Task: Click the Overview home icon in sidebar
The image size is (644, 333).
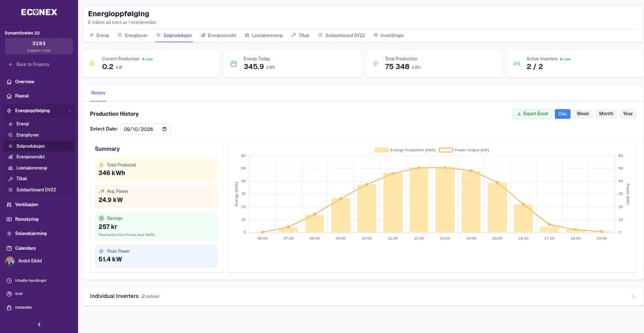Action: 9,82
